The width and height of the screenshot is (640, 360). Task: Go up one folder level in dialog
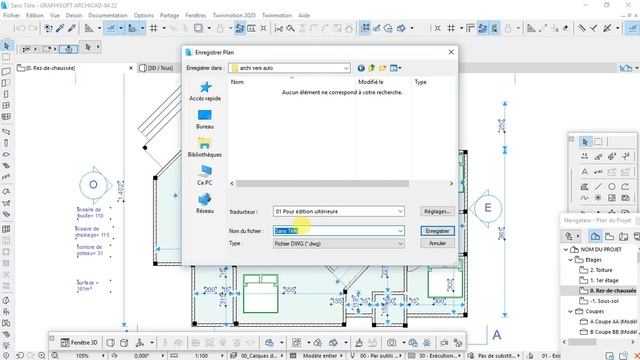coord(371,68)
